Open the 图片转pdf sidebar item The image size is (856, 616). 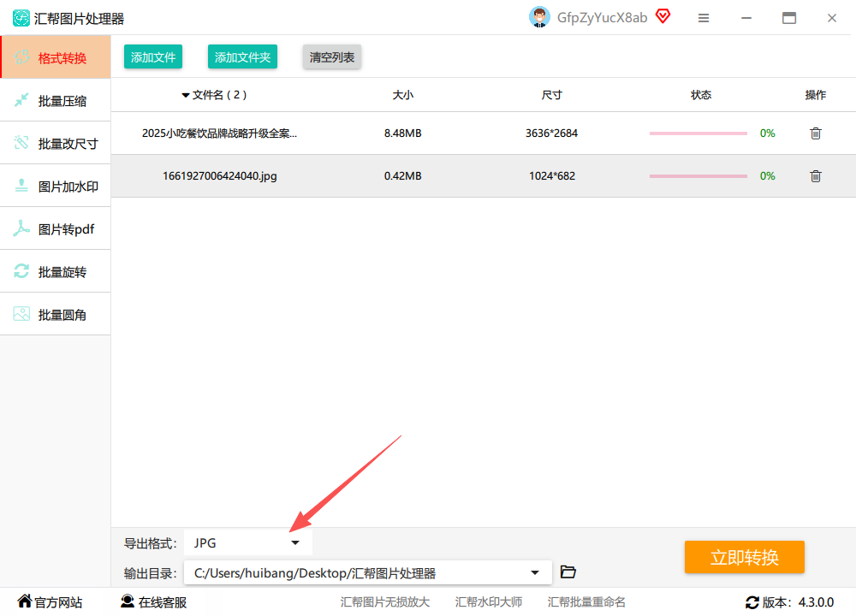(x=55, y=229)
